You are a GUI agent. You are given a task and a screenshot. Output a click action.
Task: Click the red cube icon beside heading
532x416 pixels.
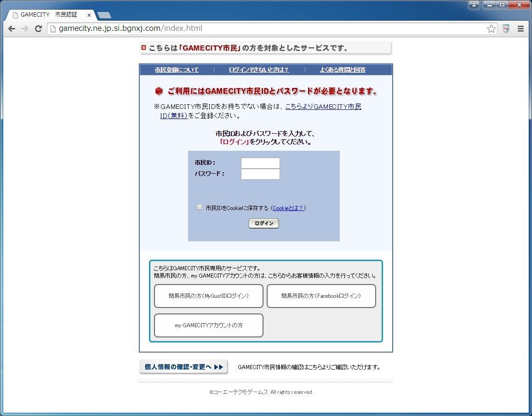159,91
